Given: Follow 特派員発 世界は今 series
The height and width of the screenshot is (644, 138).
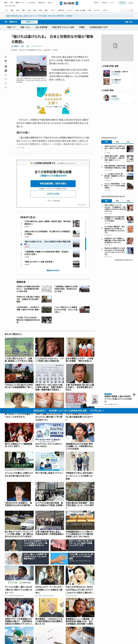Looking at the screenshot, I should pyautogui.click(x=115, y=74).
